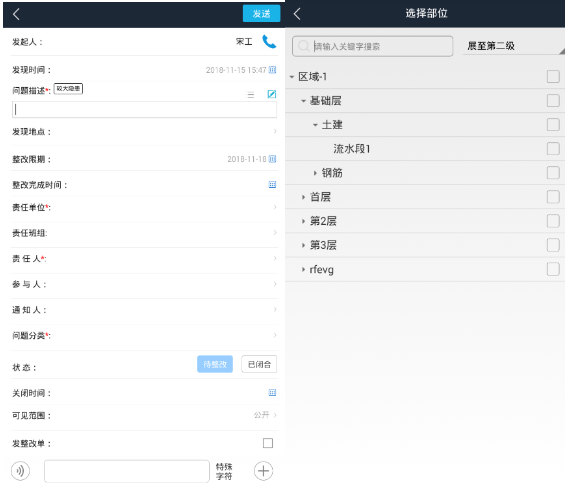Click the 选择部位 title text

(x=426, y=13)
